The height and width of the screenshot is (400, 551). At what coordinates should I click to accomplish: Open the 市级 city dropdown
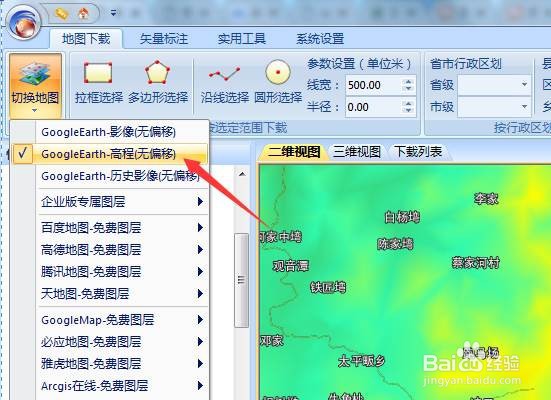point(494,107)
